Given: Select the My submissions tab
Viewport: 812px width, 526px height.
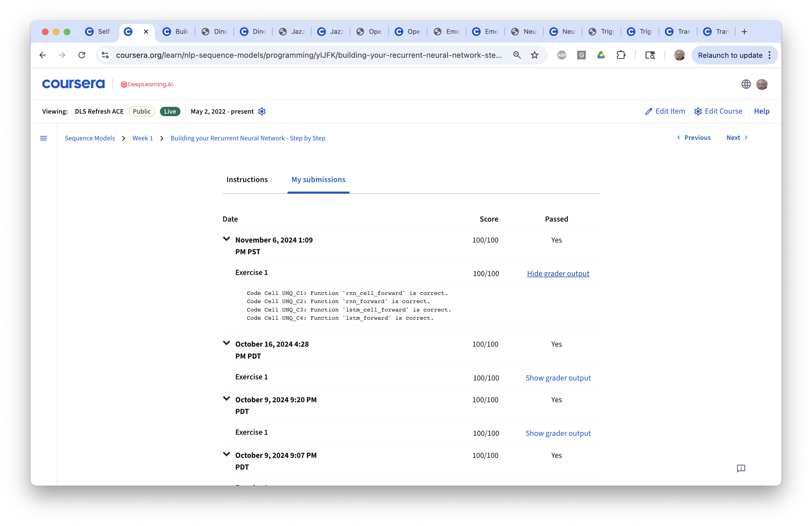Looking at the screenshot, I should click(318, 180).
